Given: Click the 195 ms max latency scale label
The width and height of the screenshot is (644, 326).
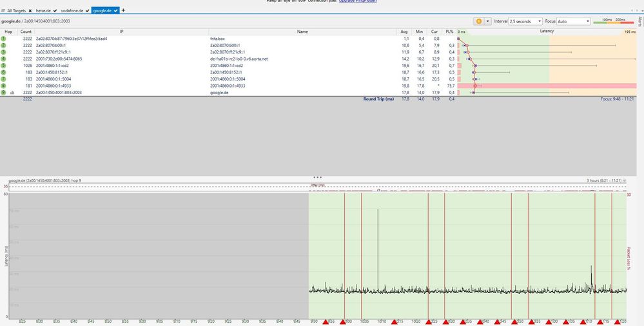Looking at the screenshot, I should point(630,32).
